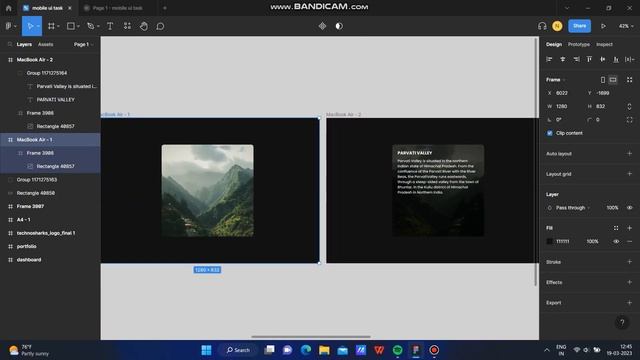Click the width W field
Viewport: 640px width, 360px height.
click(x=564, y=107)
